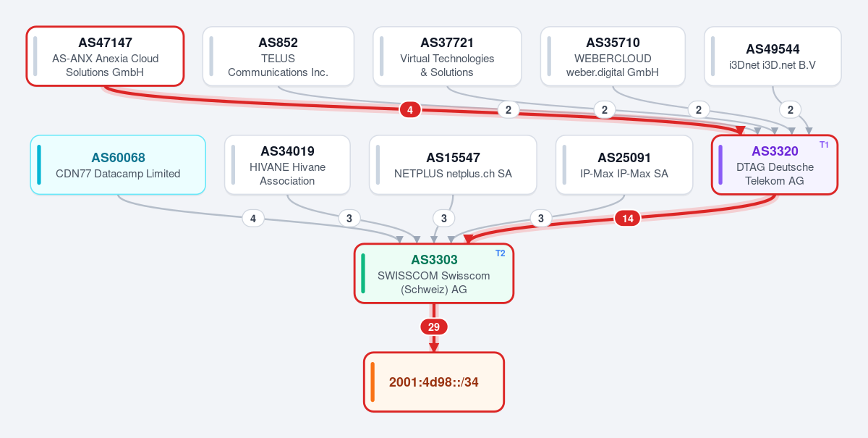
Task: Open the AS35710 WEBERCLOUD node
Action: pyautogui.click(x=613, y=56)
